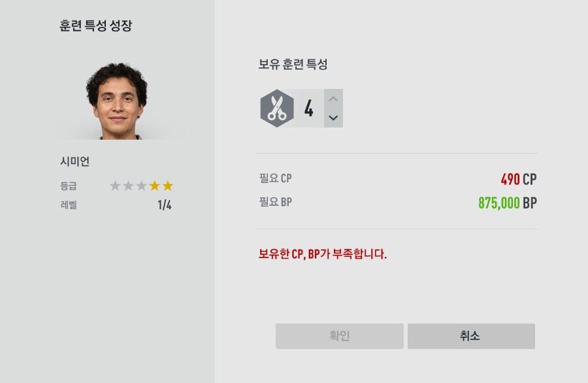
Task: Click the level value 1/4
Action: [x=165, y=205]
